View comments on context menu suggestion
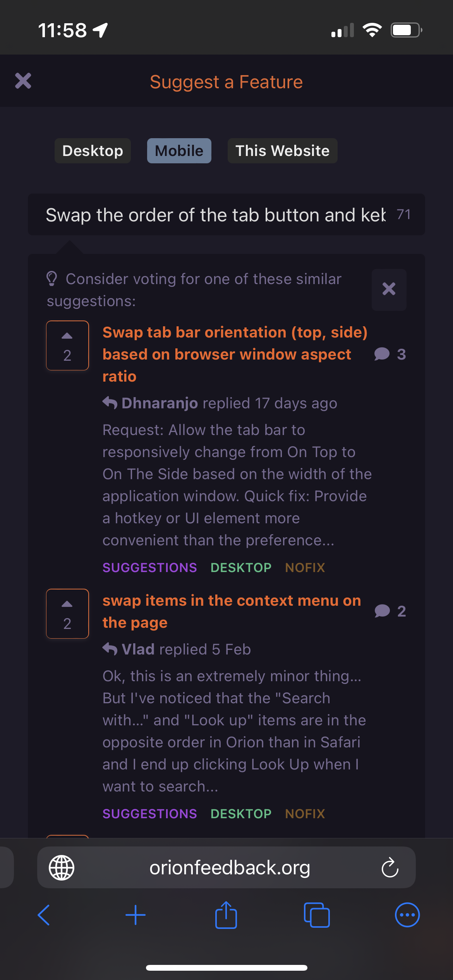 click(390, 611)
